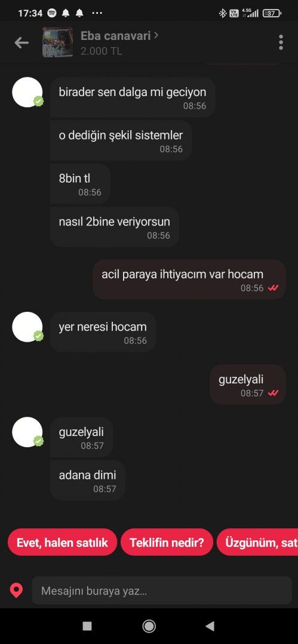Expand listing details via chevron beside Eba canavari
This screenshot has height=644, width=298.
pyautogui.click(x=156, y=36)
